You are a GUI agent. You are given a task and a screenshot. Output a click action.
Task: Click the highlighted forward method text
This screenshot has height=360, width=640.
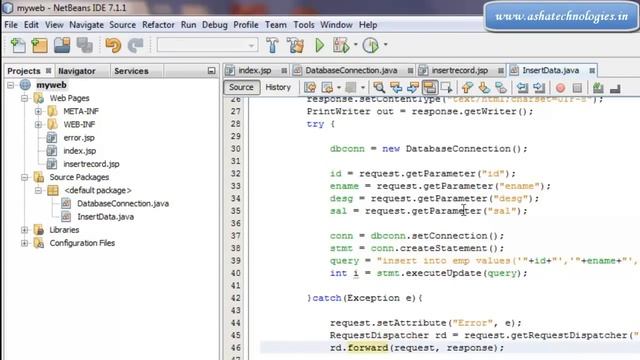tap(368, 348)
